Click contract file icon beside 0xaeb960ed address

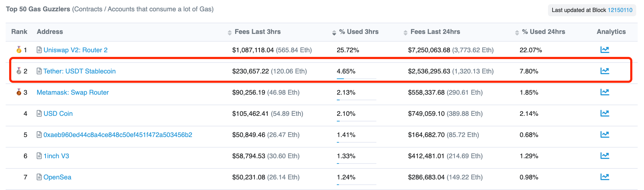point(39,135)
